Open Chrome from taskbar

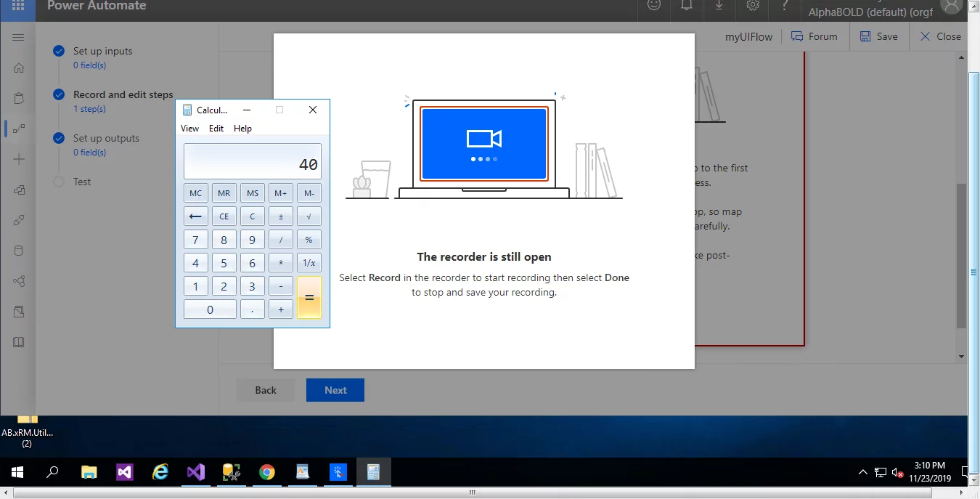[x=266, y=473]
